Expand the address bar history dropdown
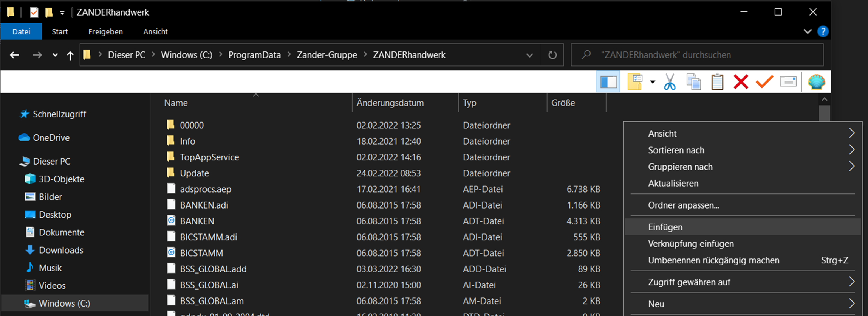Viewport: 868px width, 316px height. (x=529, y=55)
